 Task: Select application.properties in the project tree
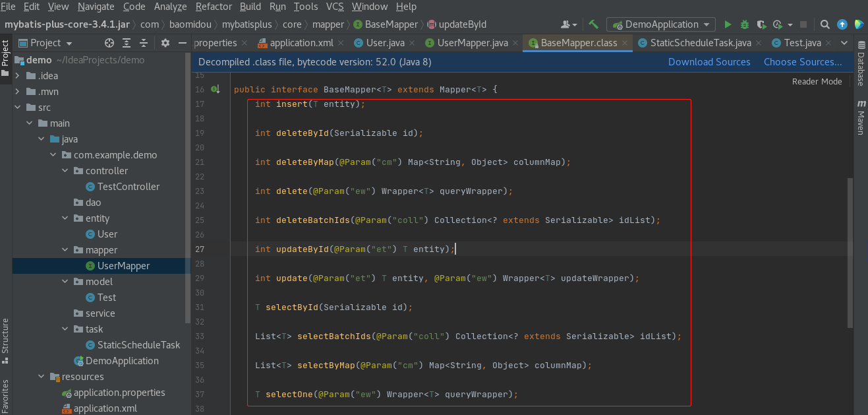click(x=119, y=393)
